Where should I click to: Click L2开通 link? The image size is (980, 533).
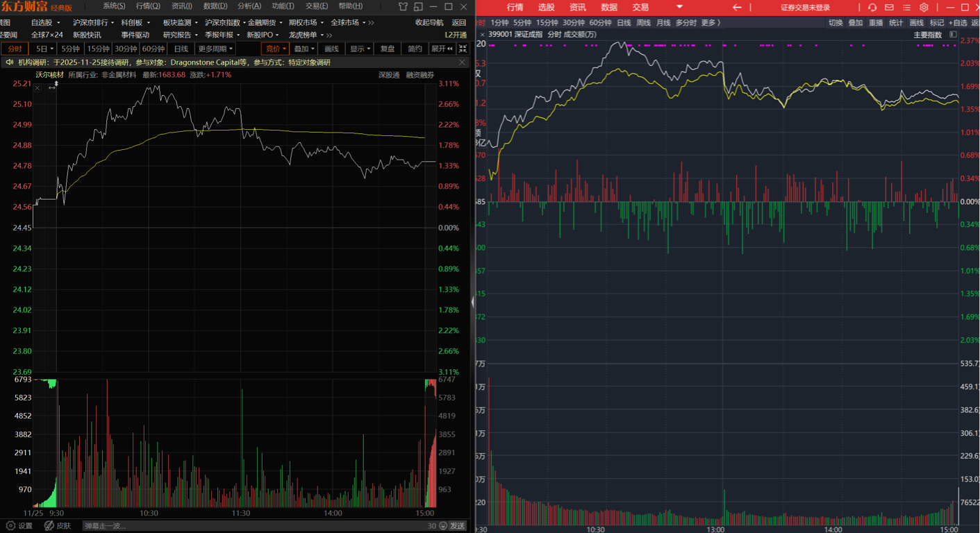tap(456, 35)
